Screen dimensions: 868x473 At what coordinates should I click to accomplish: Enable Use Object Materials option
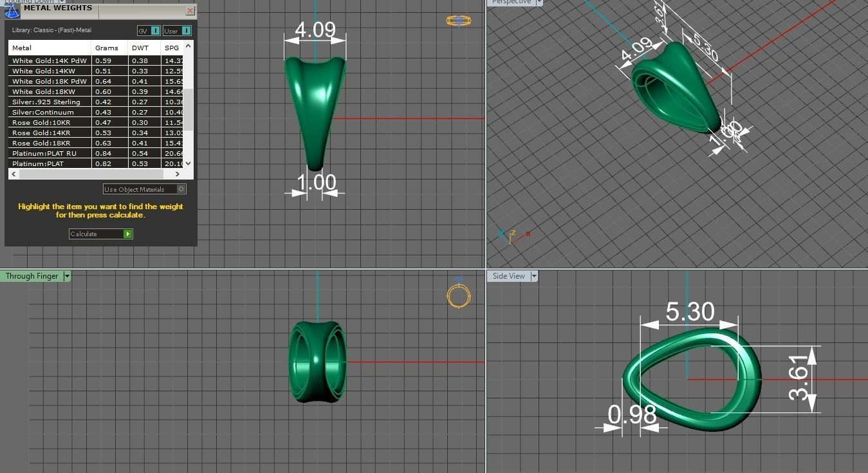point(145,189)
